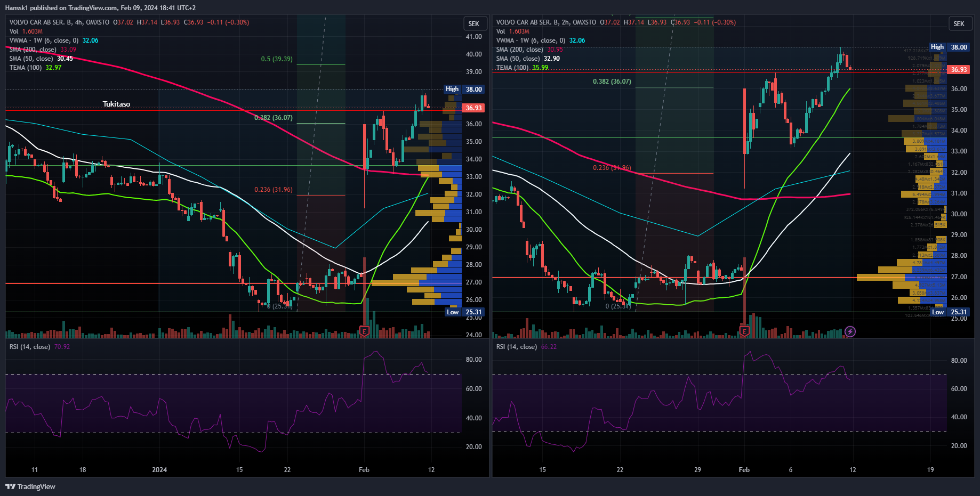Select the VOLVO CAR AB 2h chart title
The height and width of the screenshot is (496, 980).
[546, 22]
